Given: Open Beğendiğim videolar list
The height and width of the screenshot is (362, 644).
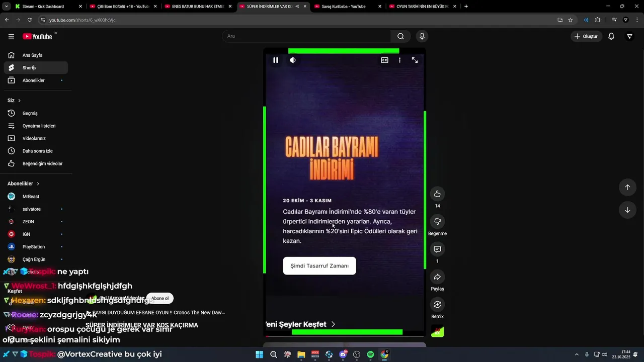Looking at the screenshot, I should click(36, 163).
